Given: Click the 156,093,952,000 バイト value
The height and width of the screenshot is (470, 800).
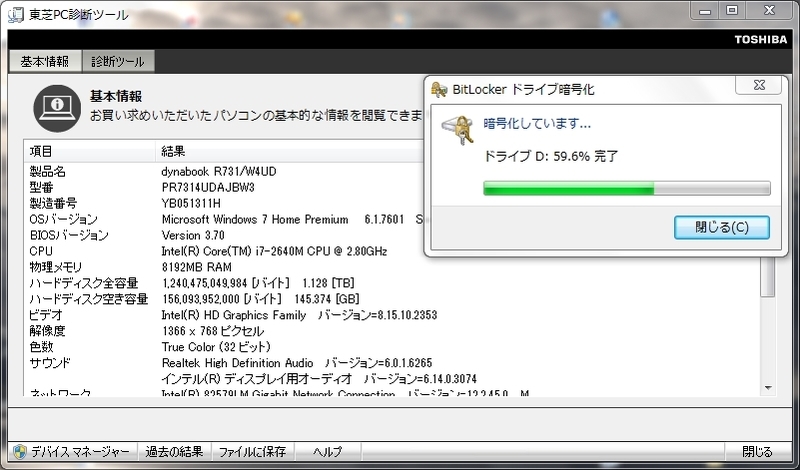Looking at the screenshot, I should tap(261, 299).
